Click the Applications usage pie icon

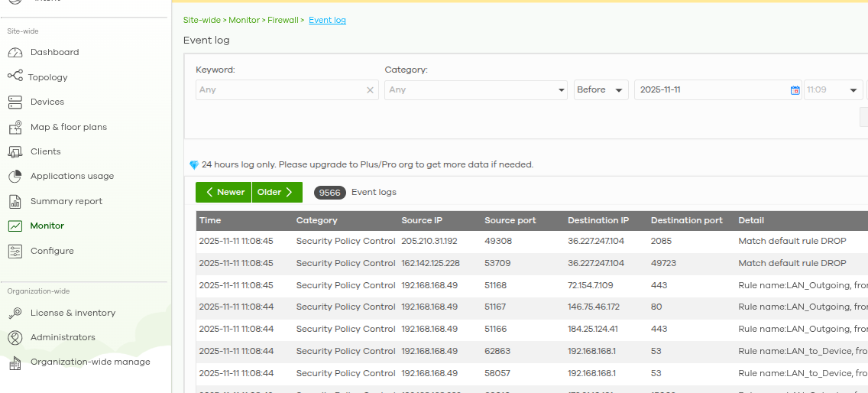[15, 177]
